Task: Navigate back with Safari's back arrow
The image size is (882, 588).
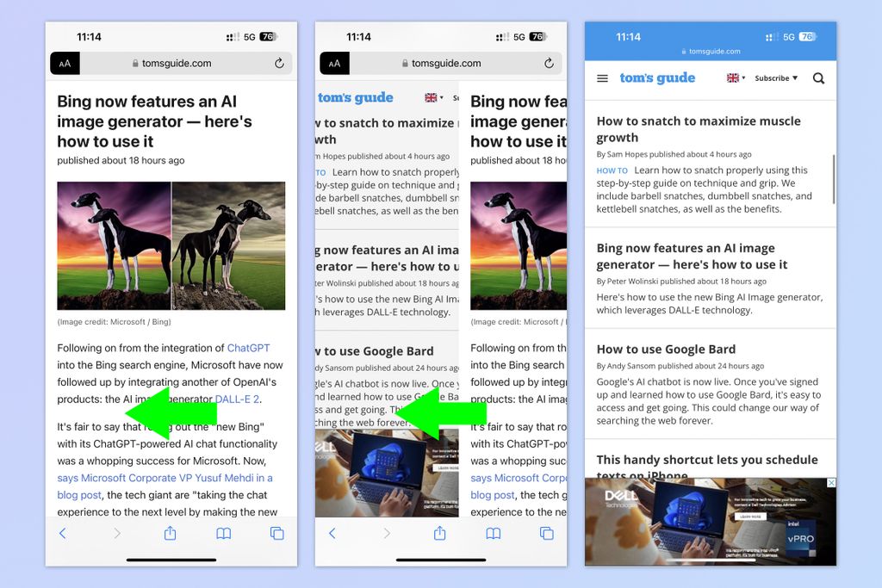Action: click(61, 533)
